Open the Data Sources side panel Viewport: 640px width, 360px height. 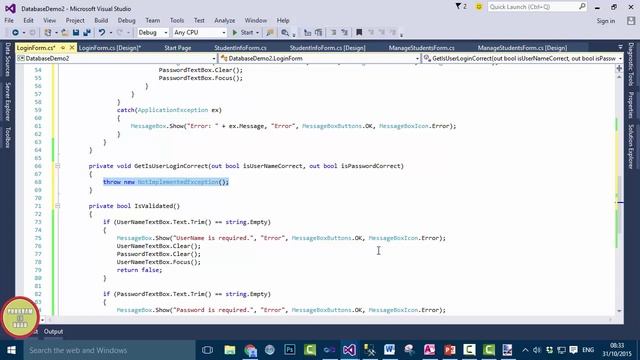(7, 60)
